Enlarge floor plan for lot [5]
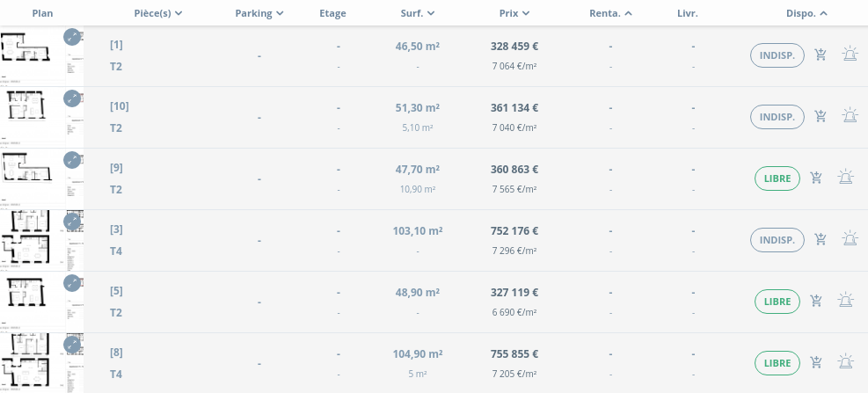 72,283
